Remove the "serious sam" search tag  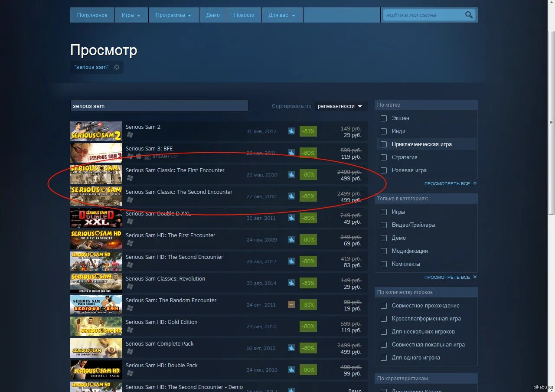(117, 67)
